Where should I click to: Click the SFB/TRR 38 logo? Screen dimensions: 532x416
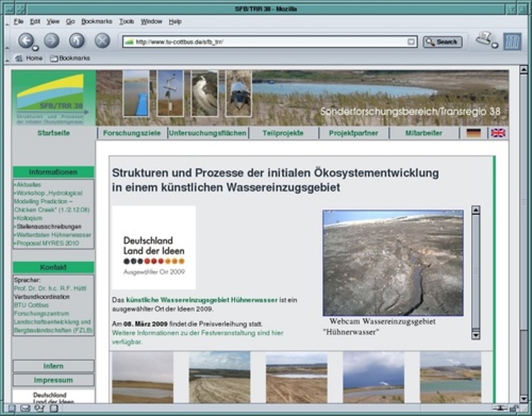(53, 98)
